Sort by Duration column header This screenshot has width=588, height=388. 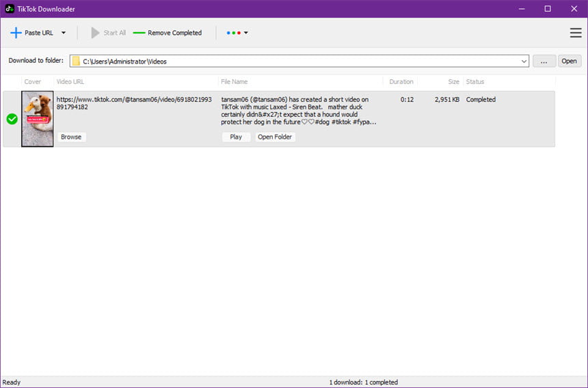(x=401, y=82)
